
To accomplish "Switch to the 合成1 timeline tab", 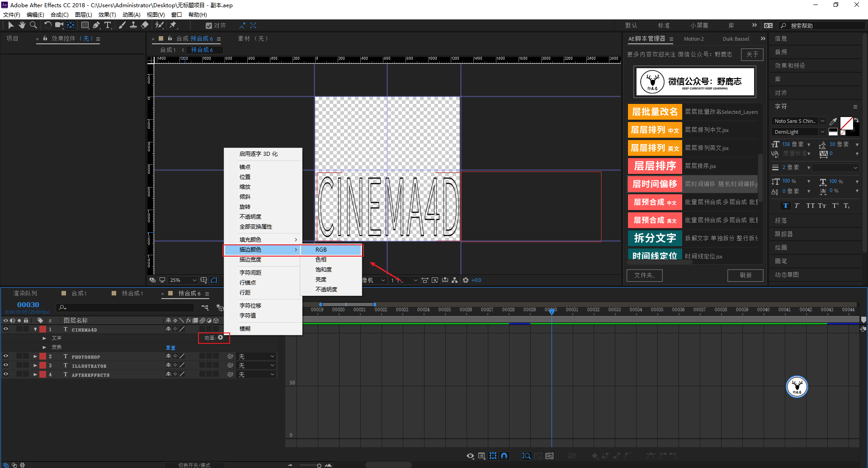I will click(79, 294).
